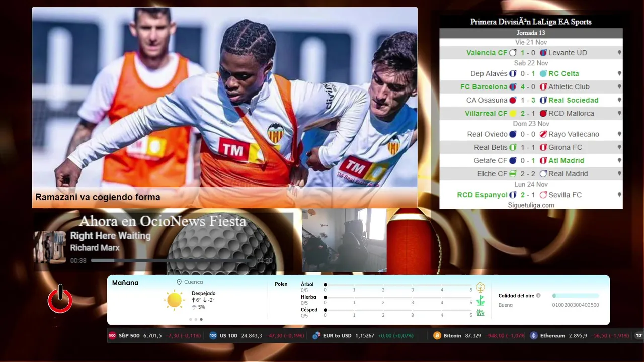Click the Mañana forecast label
This screenshot has height=362, width=644.
[125, 283]
